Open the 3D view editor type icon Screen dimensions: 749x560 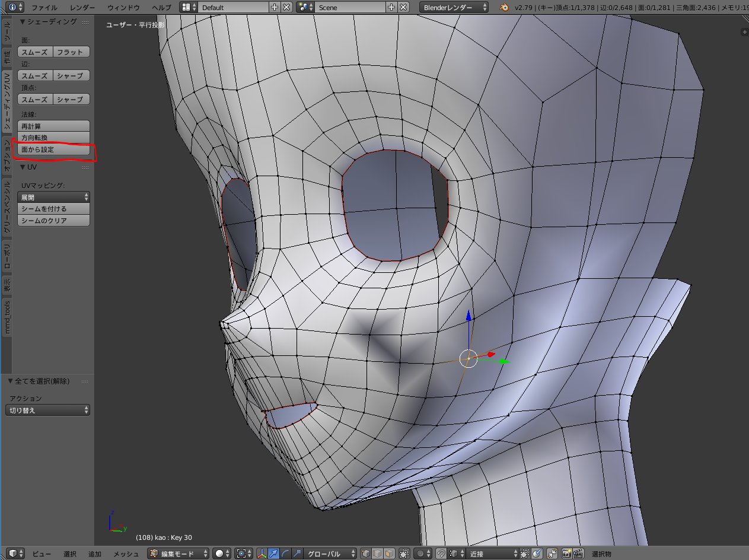point(15,553)
